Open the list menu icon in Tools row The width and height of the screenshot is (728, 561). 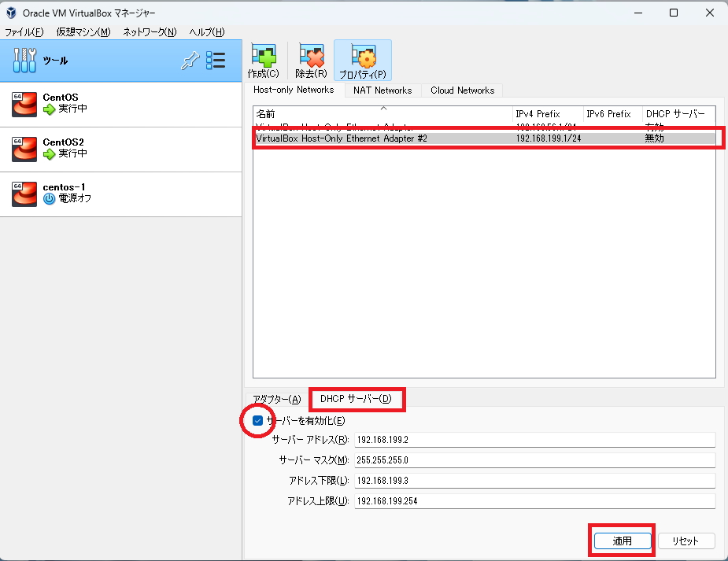pos(216,61)
